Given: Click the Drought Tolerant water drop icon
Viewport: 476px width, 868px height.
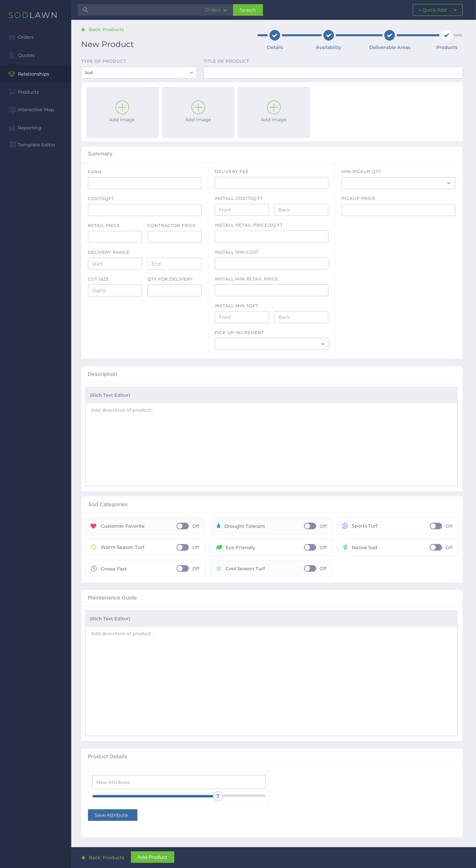Looking at the screenshot, I should click(x=218, y=526).
